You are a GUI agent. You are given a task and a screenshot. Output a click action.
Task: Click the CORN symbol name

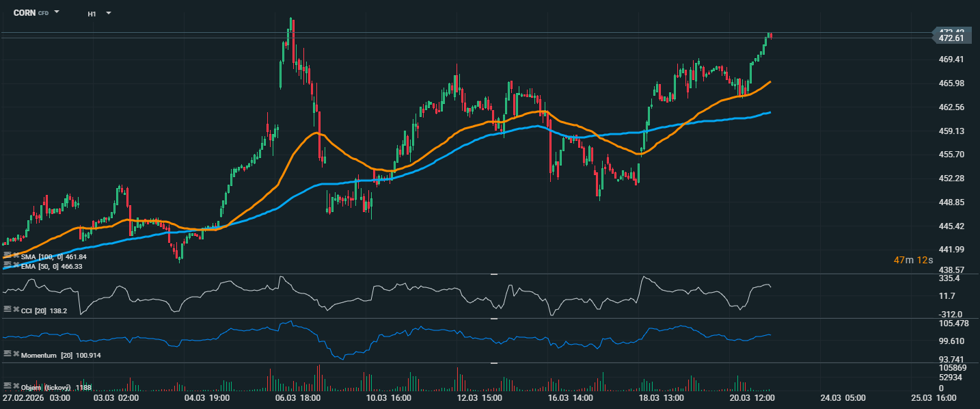click(x=24, y=13)
